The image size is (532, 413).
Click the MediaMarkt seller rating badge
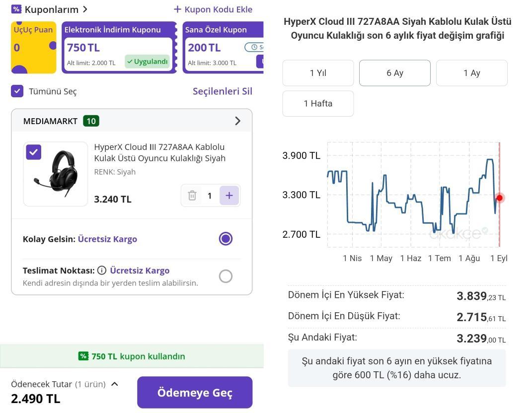91,121
